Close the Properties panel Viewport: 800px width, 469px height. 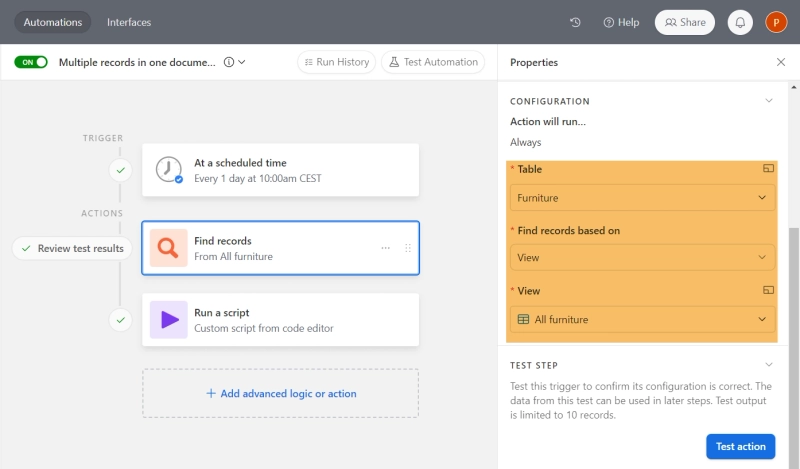pyautogui.click(x=781, y=62)
